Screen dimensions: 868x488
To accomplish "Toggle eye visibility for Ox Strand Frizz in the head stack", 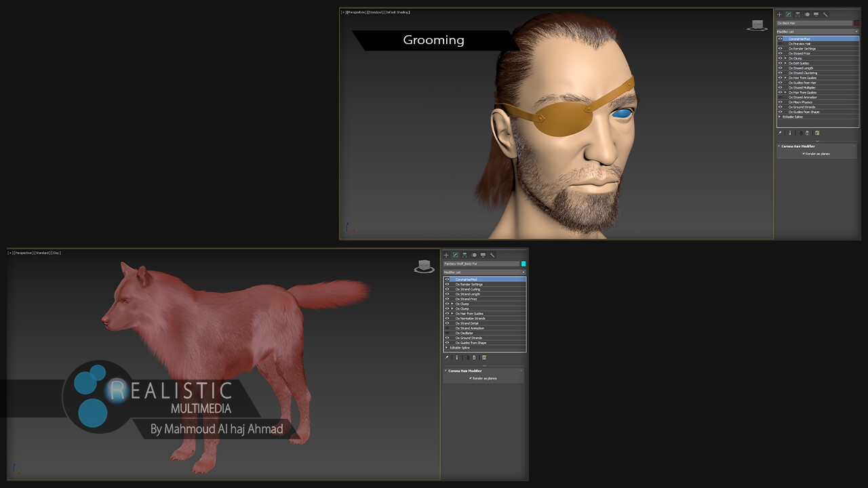I will (x=780, y=54).
